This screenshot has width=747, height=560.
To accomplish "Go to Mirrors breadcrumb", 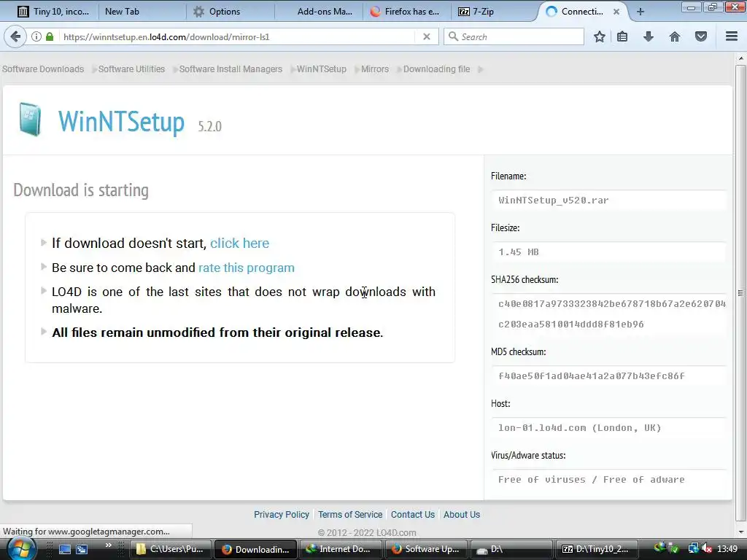I will (375, 69).
